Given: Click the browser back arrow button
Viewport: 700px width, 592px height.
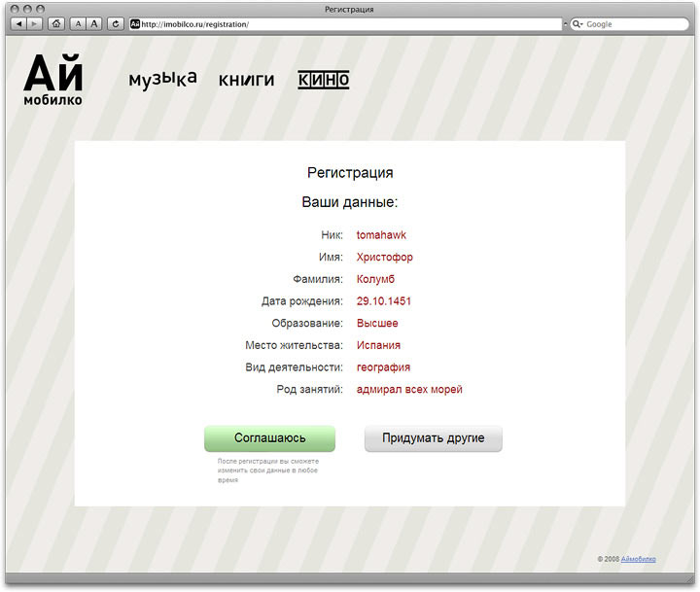Looking at the screenshot, I should [x=19, y=23].
